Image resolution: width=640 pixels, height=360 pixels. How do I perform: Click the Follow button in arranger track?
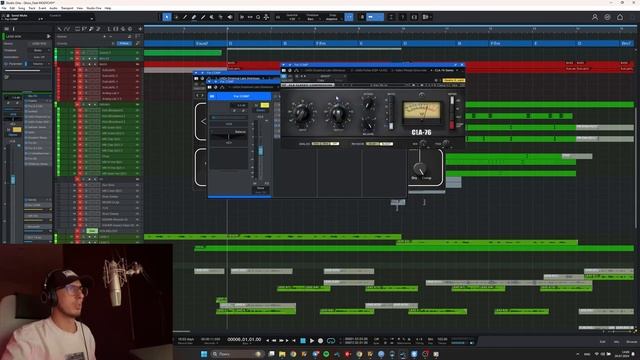pyautogui.click(x=124, y=43)
